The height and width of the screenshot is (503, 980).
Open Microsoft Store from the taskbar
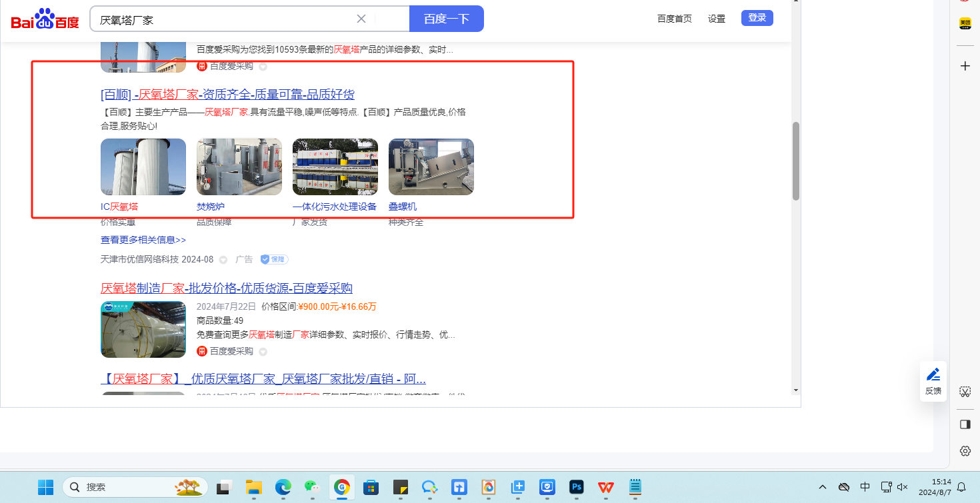click(371, 487)
